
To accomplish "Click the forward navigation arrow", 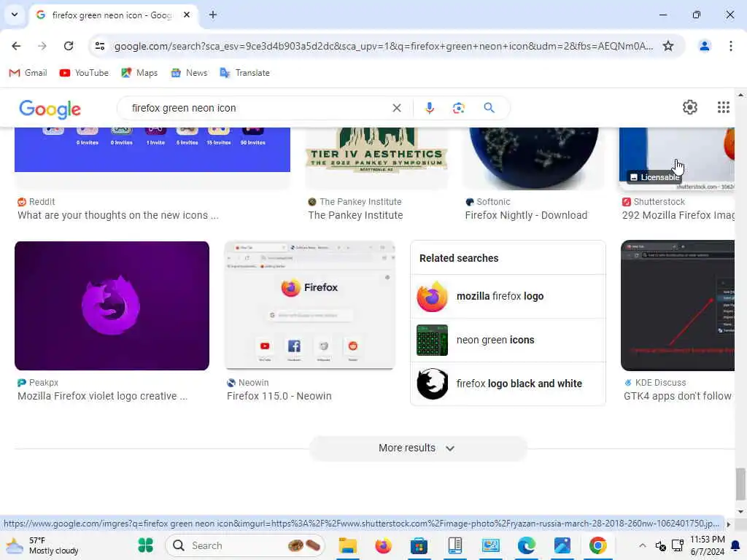I will click(42, 46).
